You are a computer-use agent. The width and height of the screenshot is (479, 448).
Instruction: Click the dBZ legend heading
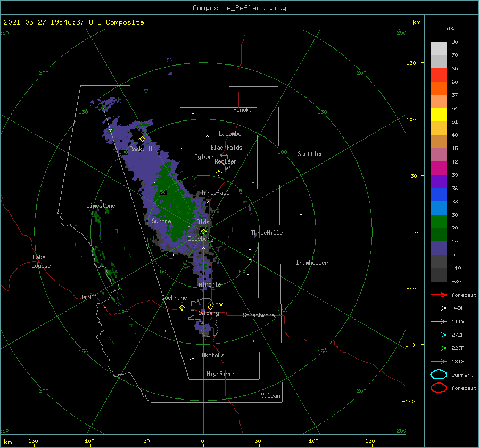click(x=451, y=28)
